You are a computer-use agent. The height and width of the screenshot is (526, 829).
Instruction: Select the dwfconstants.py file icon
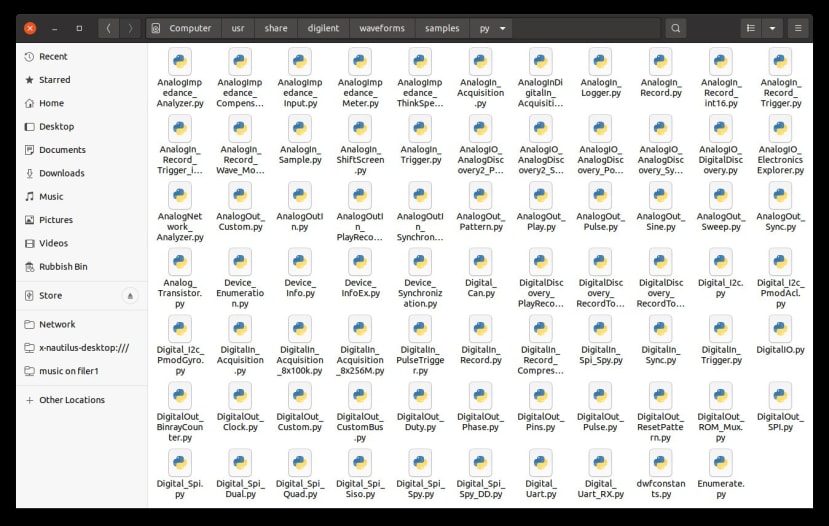point(660,463)
